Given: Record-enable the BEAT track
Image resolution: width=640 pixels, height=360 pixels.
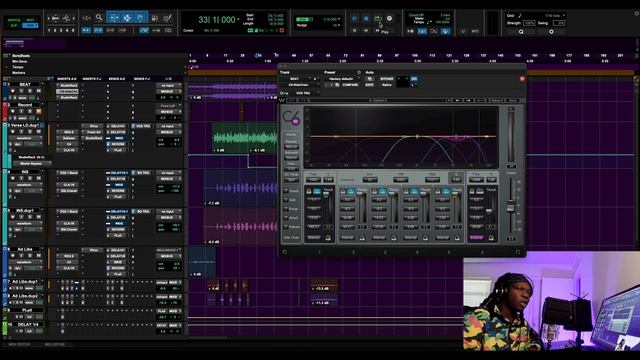Looking at the screenshot, I should point(13,91).
